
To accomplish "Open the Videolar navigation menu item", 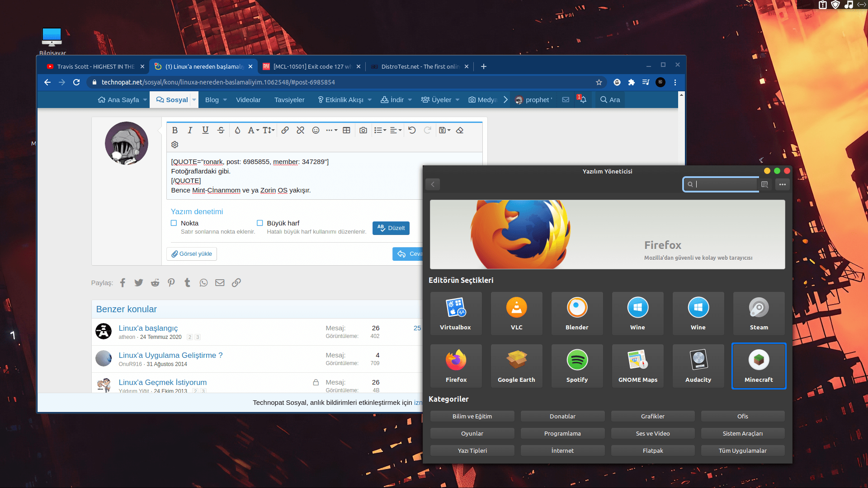I will click(x=248, y=100).
